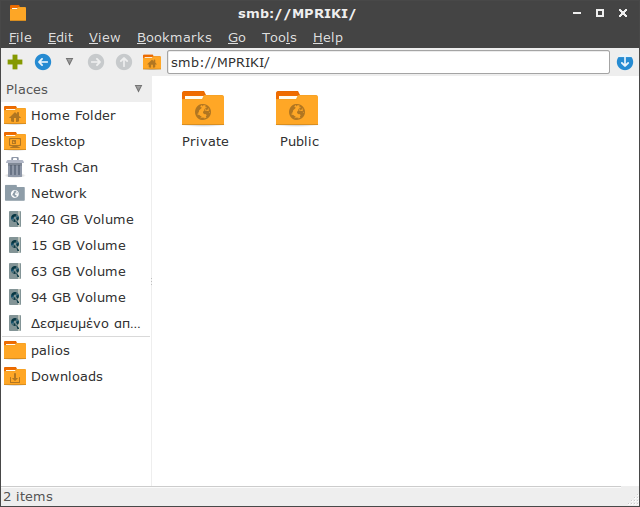This screenshot has height=507, width=640.
Task: Select Downloads bookmark text
Action: click(x=67, y=376)
